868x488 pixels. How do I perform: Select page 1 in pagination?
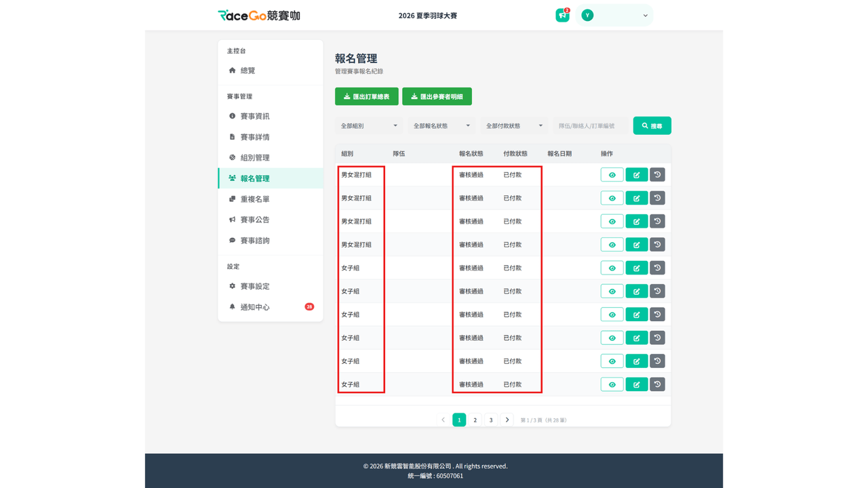pos(459,420)
